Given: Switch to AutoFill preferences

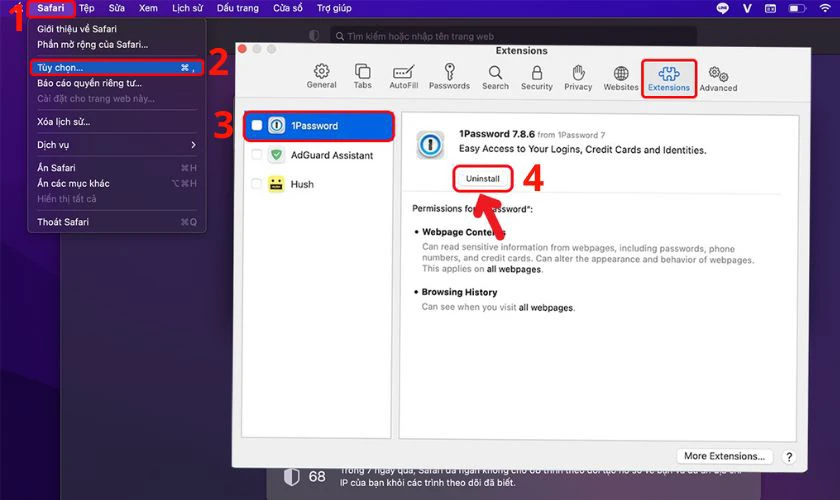Looking at the screenshot, I should click(403, 77).
